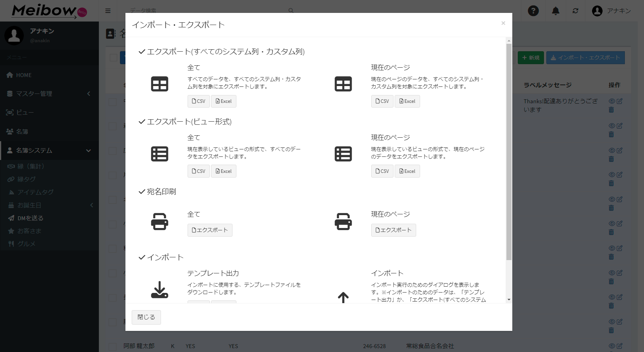Click the printer icon for 現在のページ
The width and height of the screenshot is (644, 352).
tap(343, 221)
